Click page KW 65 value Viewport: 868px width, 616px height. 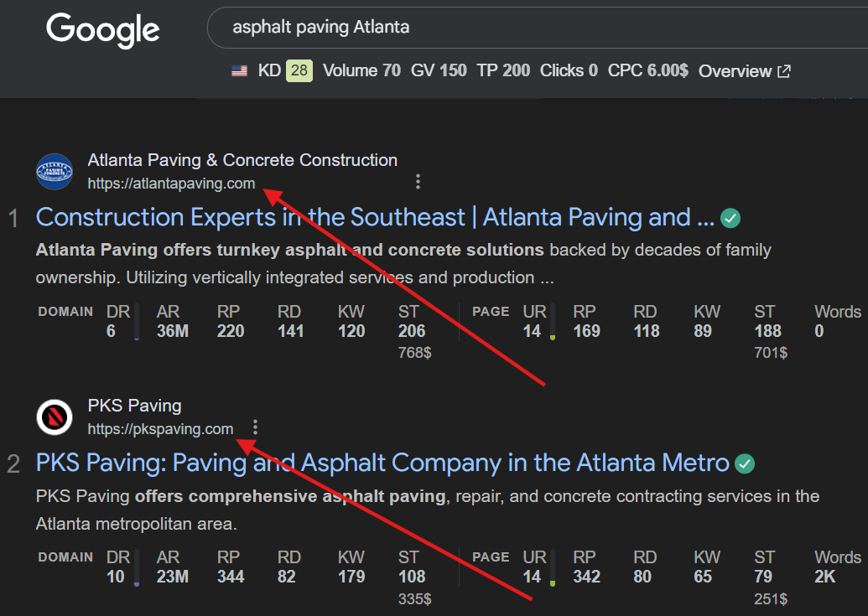(703, 577)
